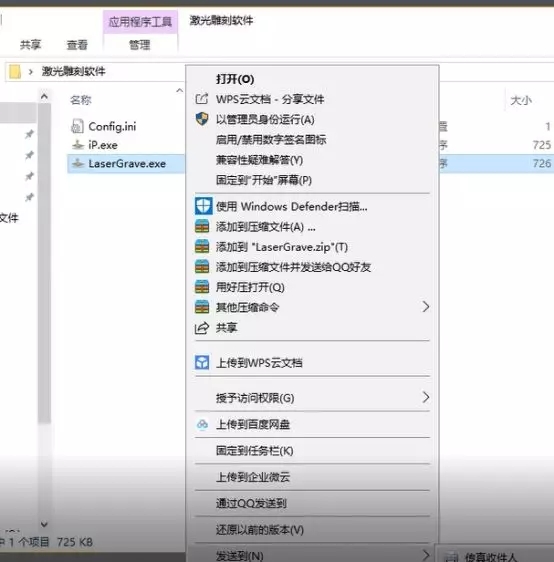Expand the 授予访问权限(G) submenu arrow
Image resolution: width=554 pixels, height=562 pixels.
pos(425,397)
